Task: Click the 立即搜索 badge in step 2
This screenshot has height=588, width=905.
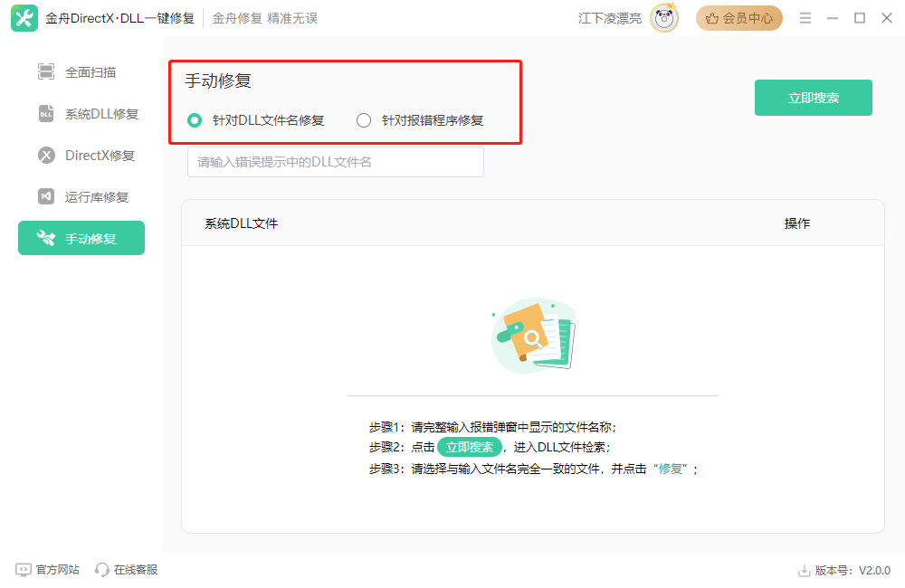Action: [469, 447]
